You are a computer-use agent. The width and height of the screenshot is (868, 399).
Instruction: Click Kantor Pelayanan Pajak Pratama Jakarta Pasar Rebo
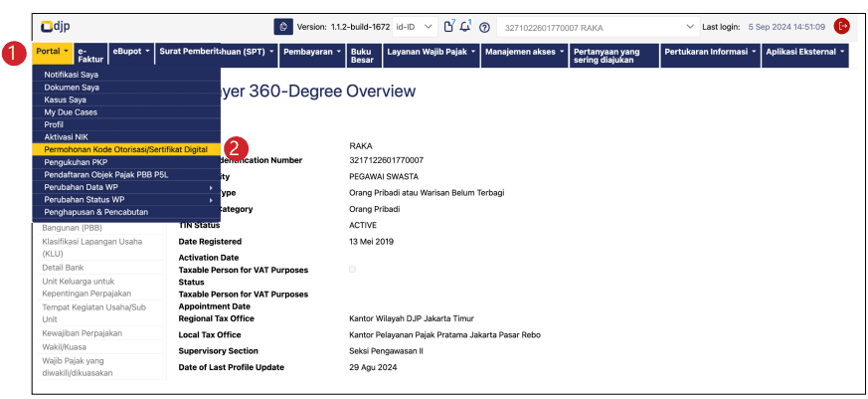pos(445,334)
